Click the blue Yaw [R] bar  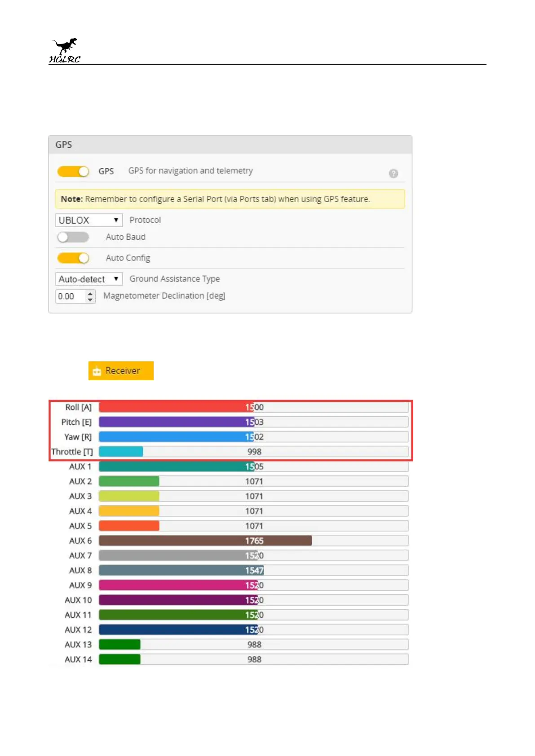coord(176,437)
